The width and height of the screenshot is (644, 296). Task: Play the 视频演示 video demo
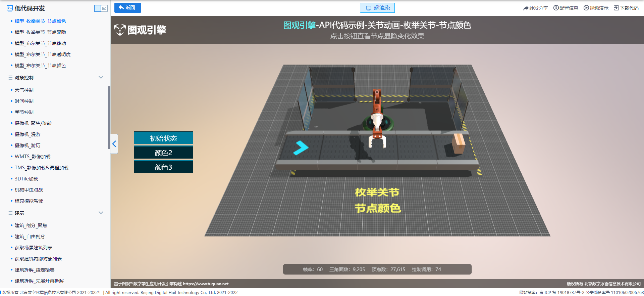(x=596, y=8)
